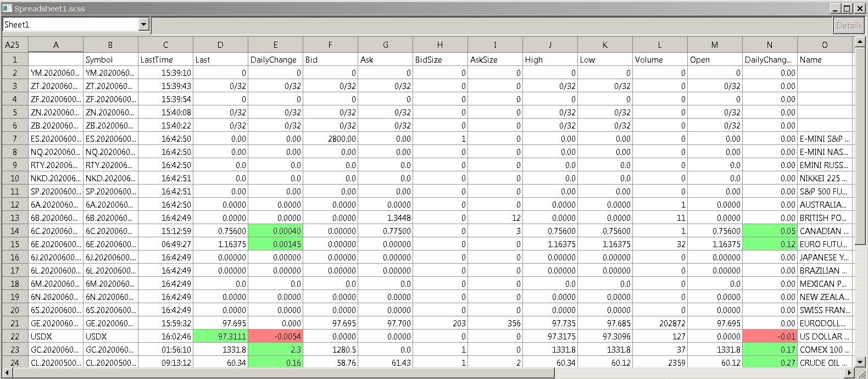Screen dimensions: 868x379
Task: Select the green 0.16 DailyChange cell
Action: click(x=275, y=363)
